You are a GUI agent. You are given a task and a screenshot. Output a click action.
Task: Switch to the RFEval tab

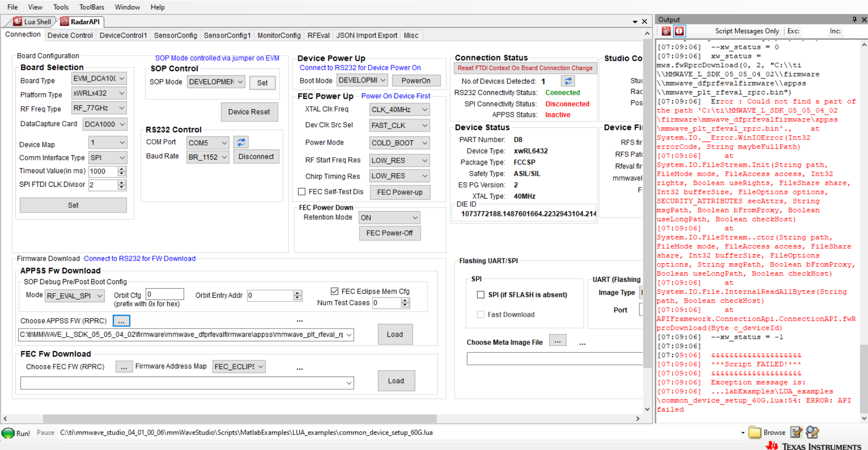point(318,35)
